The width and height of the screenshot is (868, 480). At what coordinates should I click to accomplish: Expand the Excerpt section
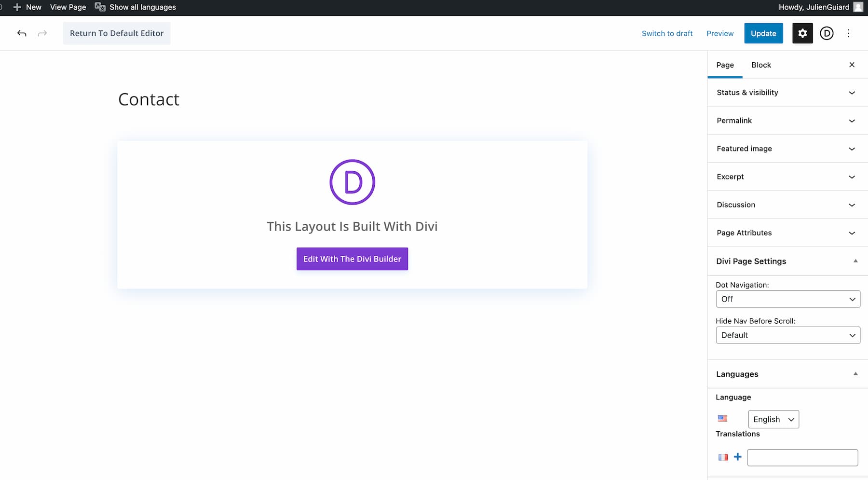[787, 177]
